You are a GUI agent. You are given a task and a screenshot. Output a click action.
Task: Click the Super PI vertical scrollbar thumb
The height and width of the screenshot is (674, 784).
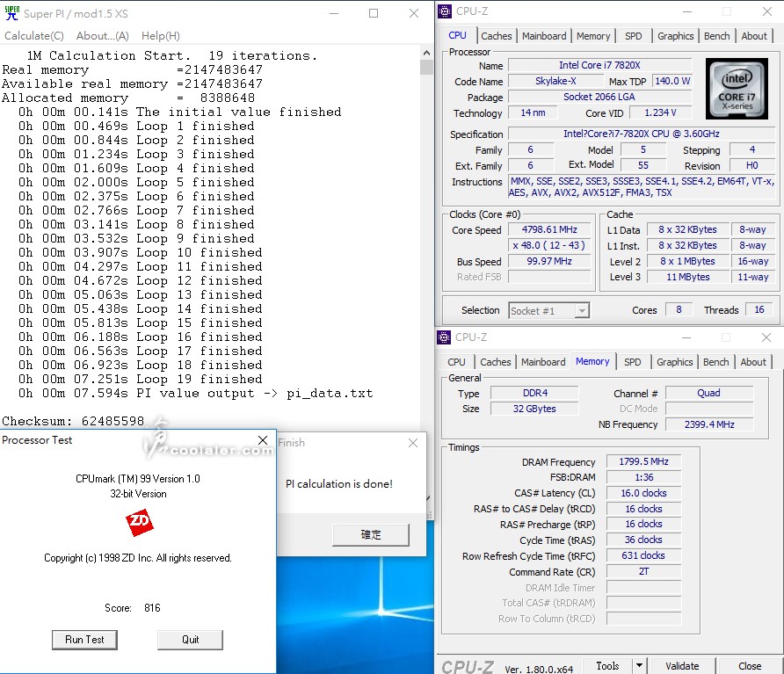pyautogui.click(x=426, y=67)
